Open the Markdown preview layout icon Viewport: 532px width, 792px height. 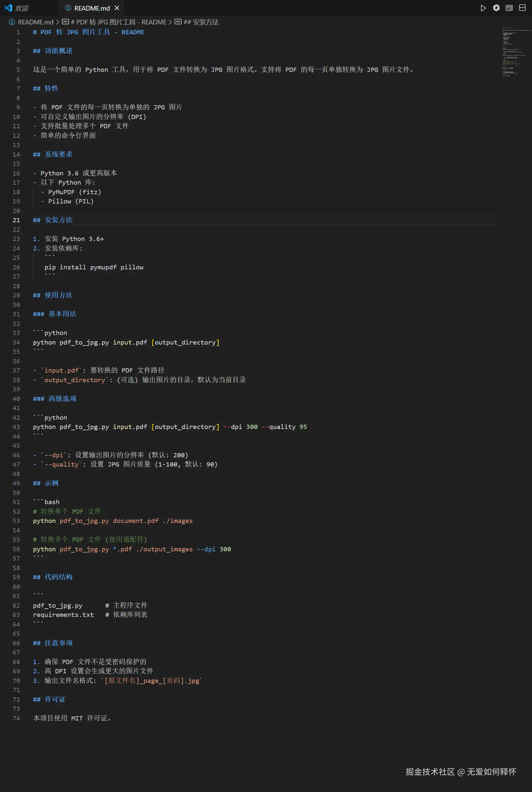tap(509, 8)
